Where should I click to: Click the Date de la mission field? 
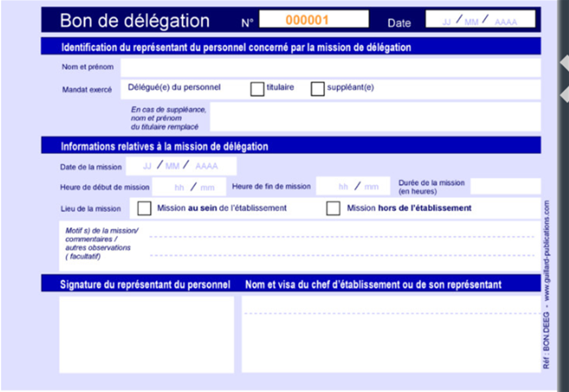click(181, 166)
